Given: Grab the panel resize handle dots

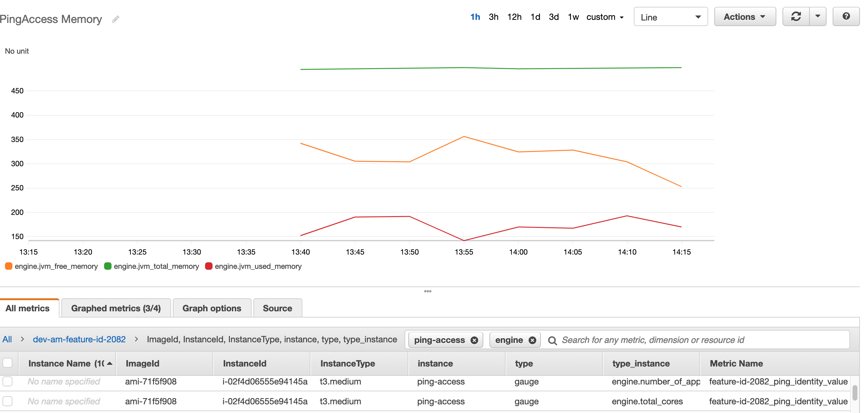Looking at the screenshot, I should coord(427,291).
